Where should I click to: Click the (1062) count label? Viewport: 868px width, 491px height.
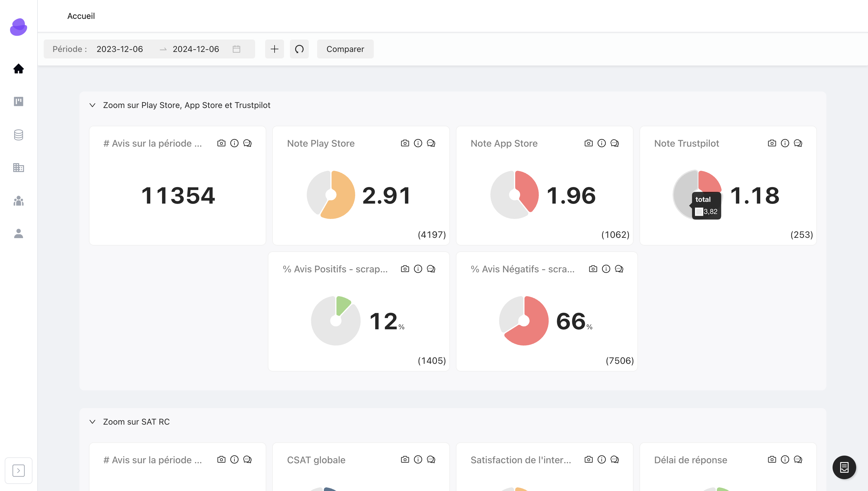click(x=615, y=235)
